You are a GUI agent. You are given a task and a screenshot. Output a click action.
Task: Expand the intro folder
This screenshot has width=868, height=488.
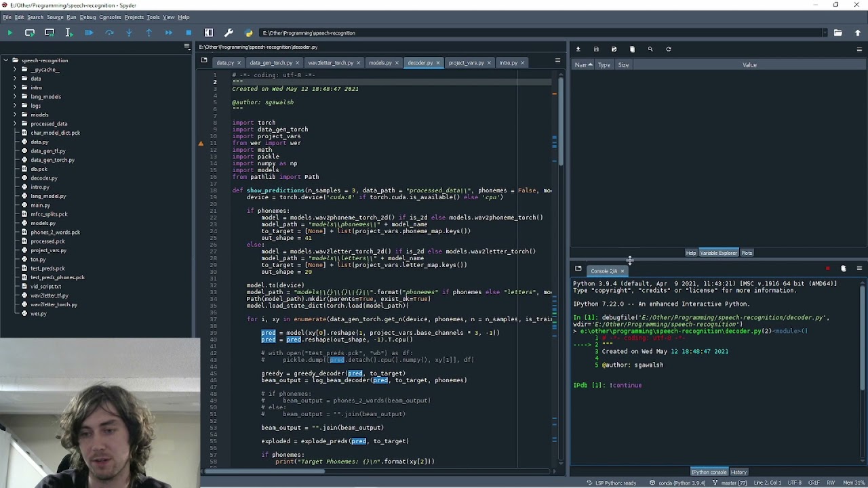[x=15, y=87]
